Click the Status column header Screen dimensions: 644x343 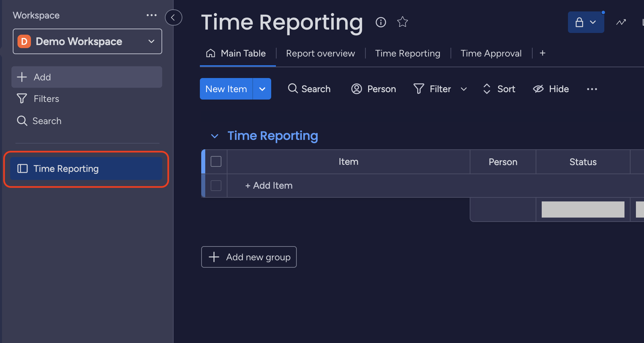coord(583,162)
